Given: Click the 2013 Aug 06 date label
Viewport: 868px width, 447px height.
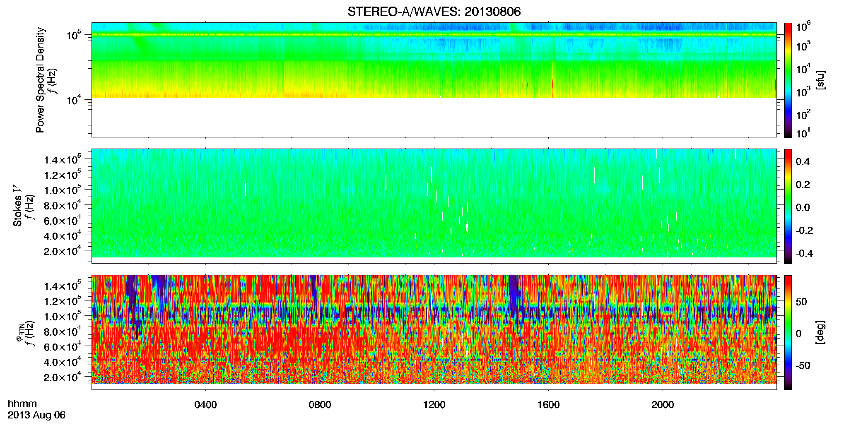Looking at the screenshot, I should pyautogui.click(x=36, y=415).
